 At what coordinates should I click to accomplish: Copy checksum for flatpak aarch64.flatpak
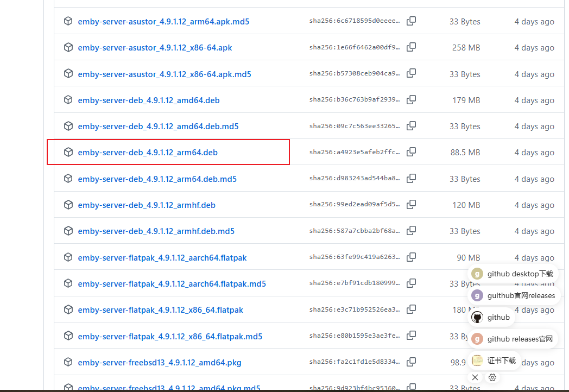(x=412, y=257)
